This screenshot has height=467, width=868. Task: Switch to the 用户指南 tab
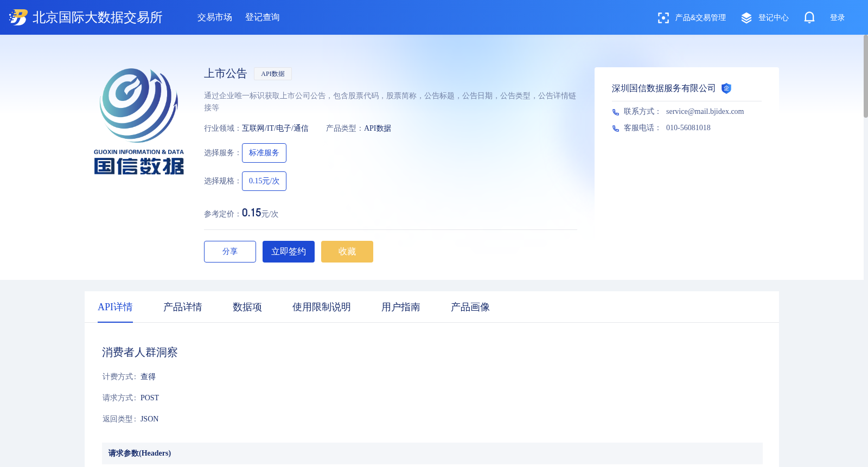pos(401,307)
